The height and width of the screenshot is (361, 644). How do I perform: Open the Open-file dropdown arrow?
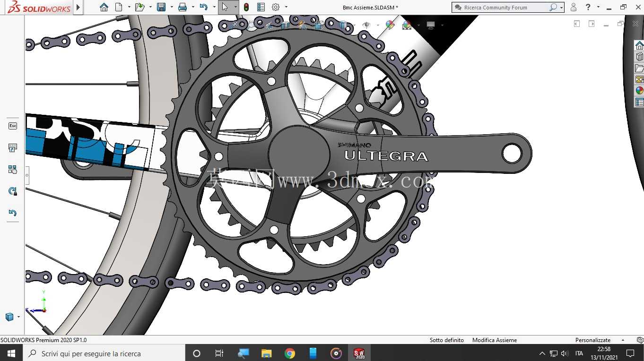(150, 7)
